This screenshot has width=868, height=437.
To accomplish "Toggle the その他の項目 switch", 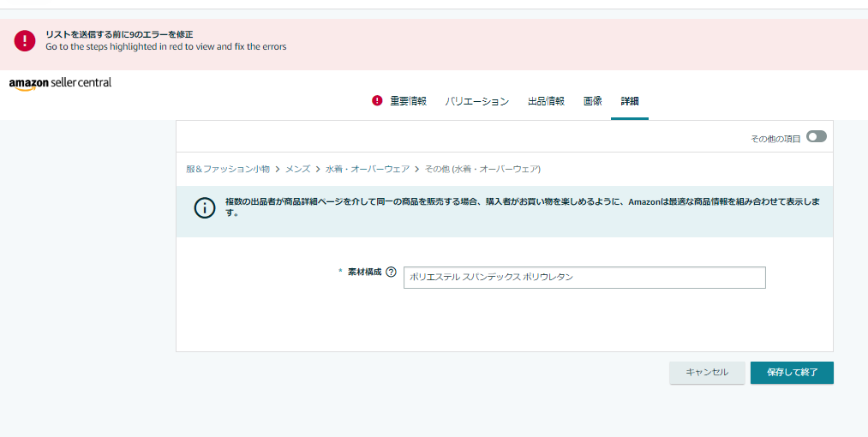I will [x=816, y=136].
